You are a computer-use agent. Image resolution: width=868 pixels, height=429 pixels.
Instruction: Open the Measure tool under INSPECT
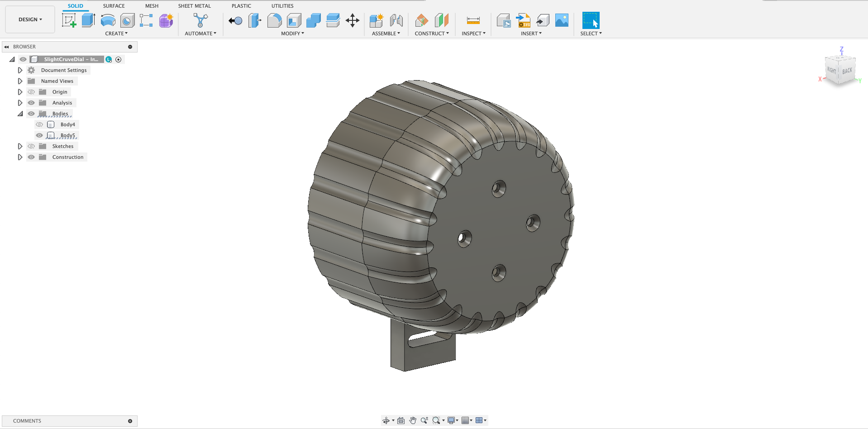[471, 20]
